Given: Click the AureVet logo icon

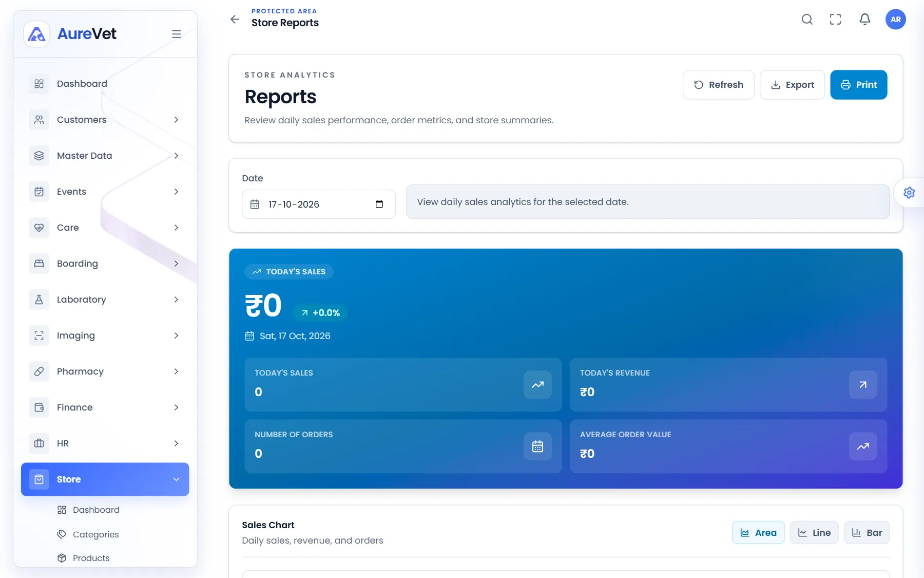Looking at the screenshot, I should pyautogui.click(x=36, y=34).
